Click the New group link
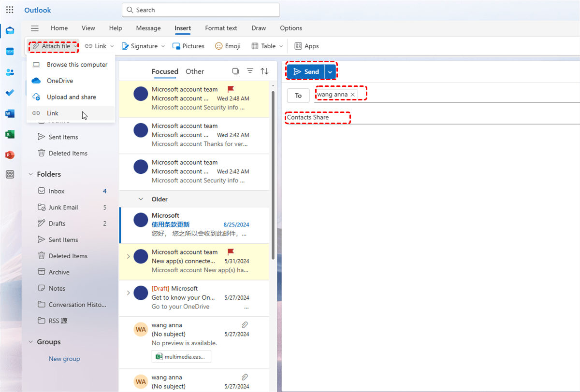The width and height of the screenshot is (580, 392). point(64,359)
